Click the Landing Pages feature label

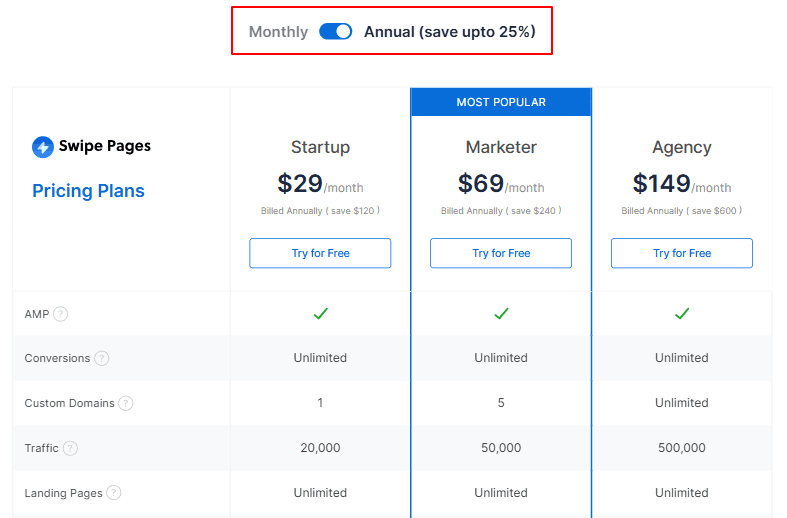tap(63, 493)
